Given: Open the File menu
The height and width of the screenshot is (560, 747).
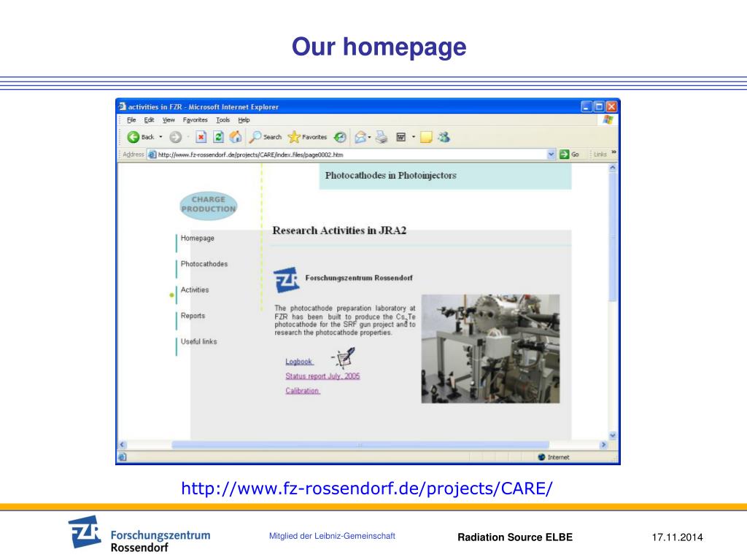Looking at the screenshot, I should pyautogui.click(x=131, y=120).
